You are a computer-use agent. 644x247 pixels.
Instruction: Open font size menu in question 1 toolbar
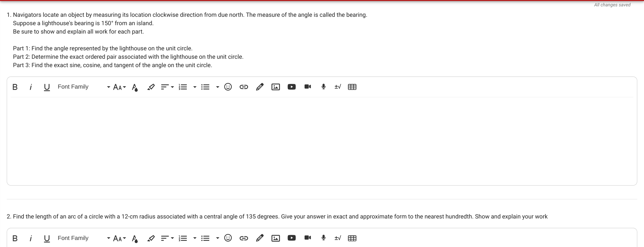tap(119, 87)
